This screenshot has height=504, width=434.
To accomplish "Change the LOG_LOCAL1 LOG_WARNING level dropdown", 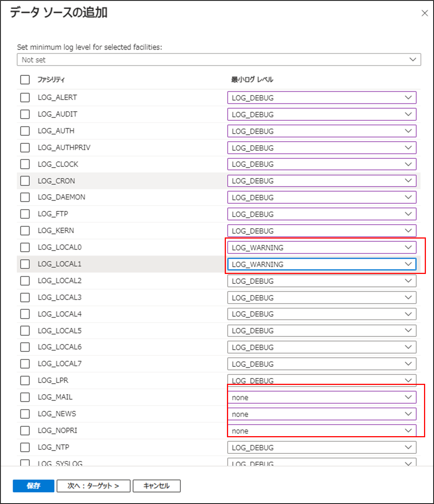I will (321, 264).
